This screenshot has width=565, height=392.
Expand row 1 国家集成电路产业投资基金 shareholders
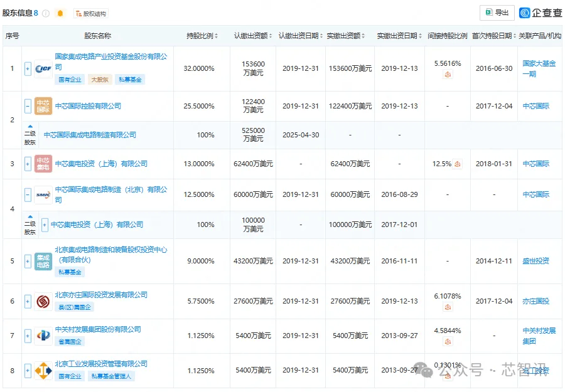point(28,68)
